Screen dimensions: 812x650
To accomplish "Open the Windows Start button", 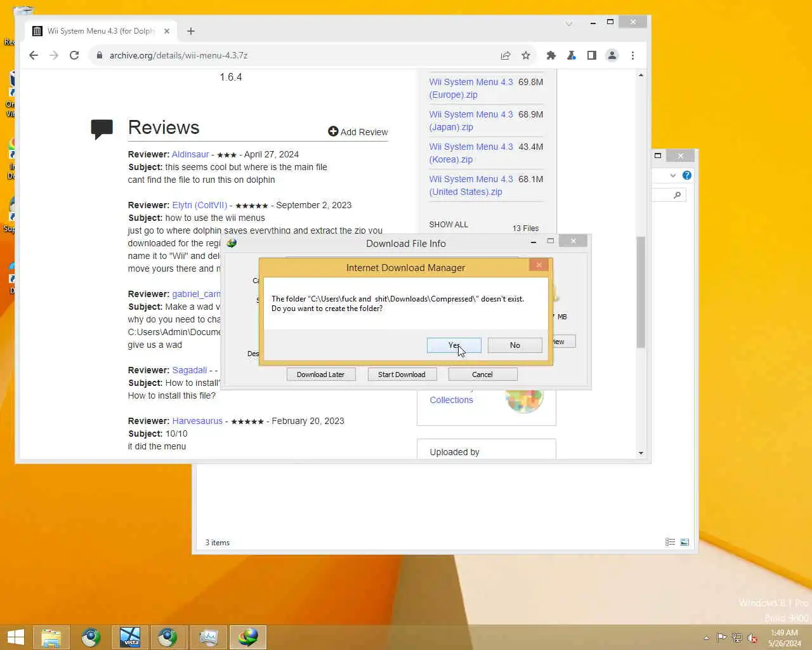I will (x=15, y=637).
